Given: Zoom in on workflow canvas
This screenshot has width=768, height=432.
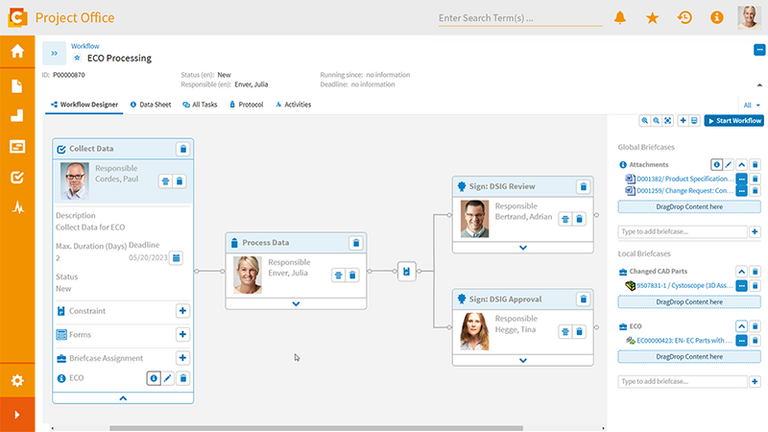Looking at the screenshot, I should coord(645,120).
